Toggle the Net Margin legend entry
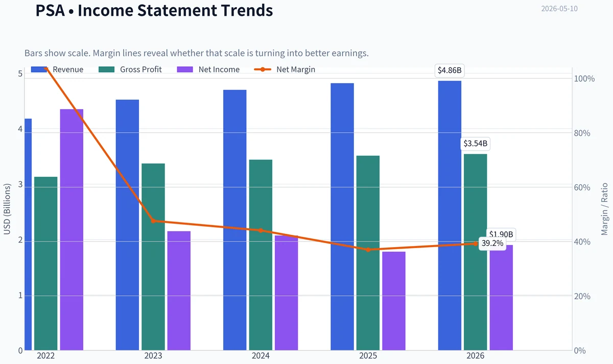Viewport: 613px width, 364px height. click(285, 69)
